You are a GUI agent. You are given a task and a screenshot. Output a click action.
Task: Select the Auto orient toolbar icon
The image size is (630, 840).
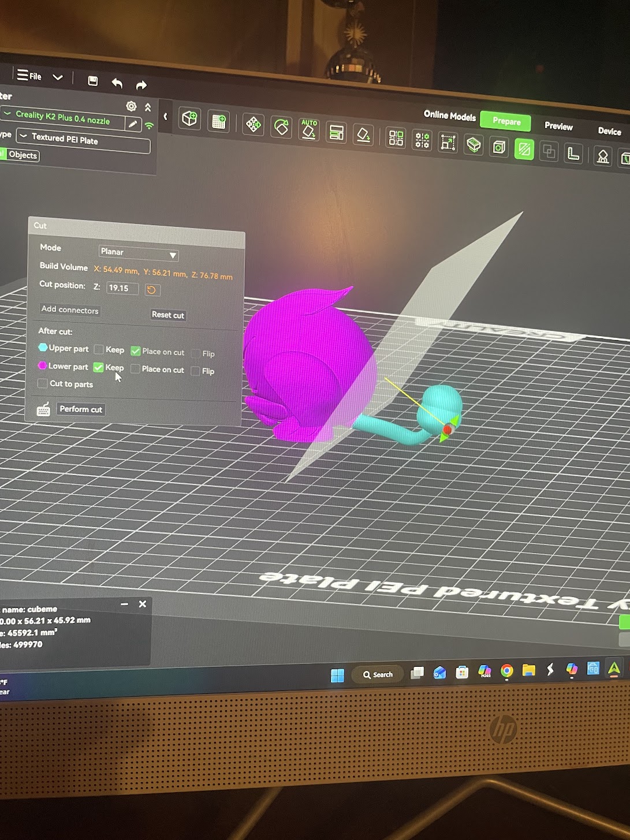tap(309, 129)
